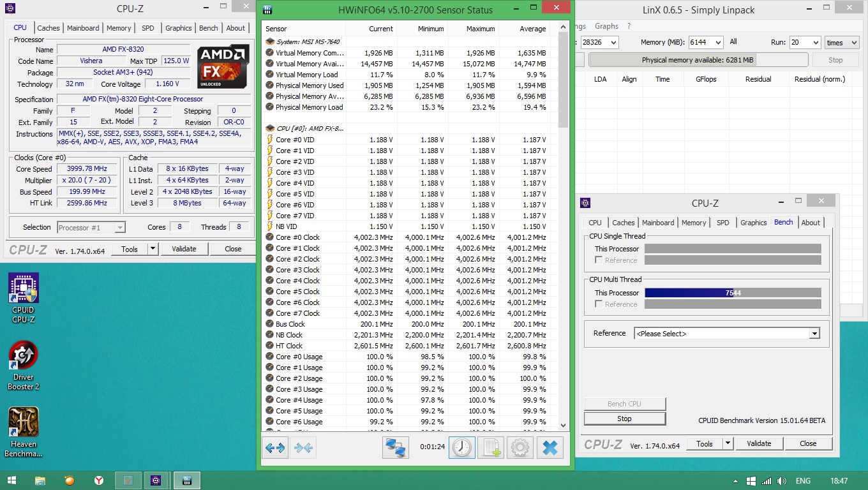868x490 pixels.
Task: Launch the Driver Booster 2 desktop icon
Action: click(x=24, y=366)
